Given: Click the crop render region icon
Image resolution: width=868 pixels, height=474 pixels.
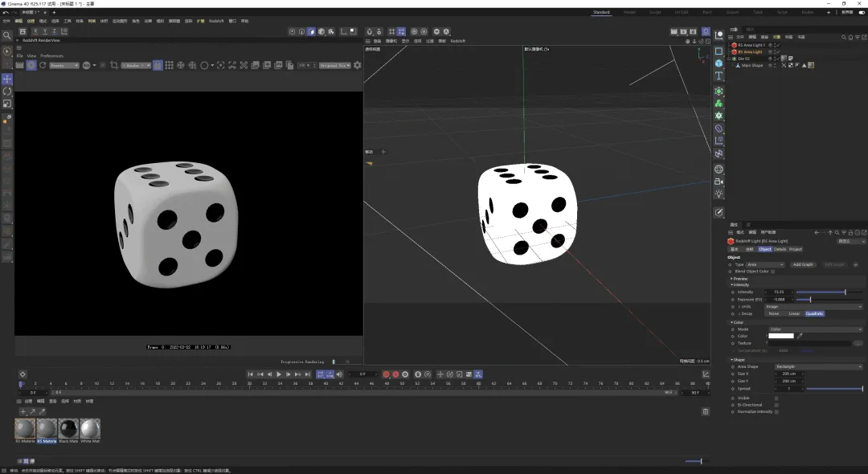Looking at the screenshot, I should (113, 65).
